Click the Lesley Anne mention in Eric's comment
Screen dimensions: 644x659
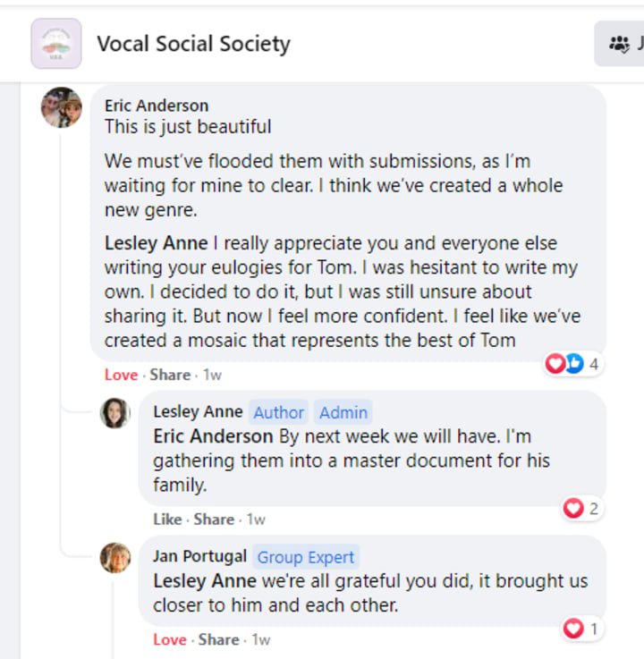point(156,243)
